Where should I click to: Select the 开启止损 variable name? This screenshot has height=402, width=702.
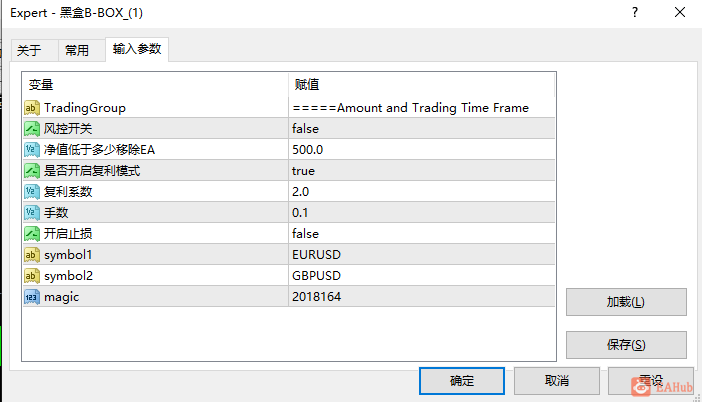point(68,234)
